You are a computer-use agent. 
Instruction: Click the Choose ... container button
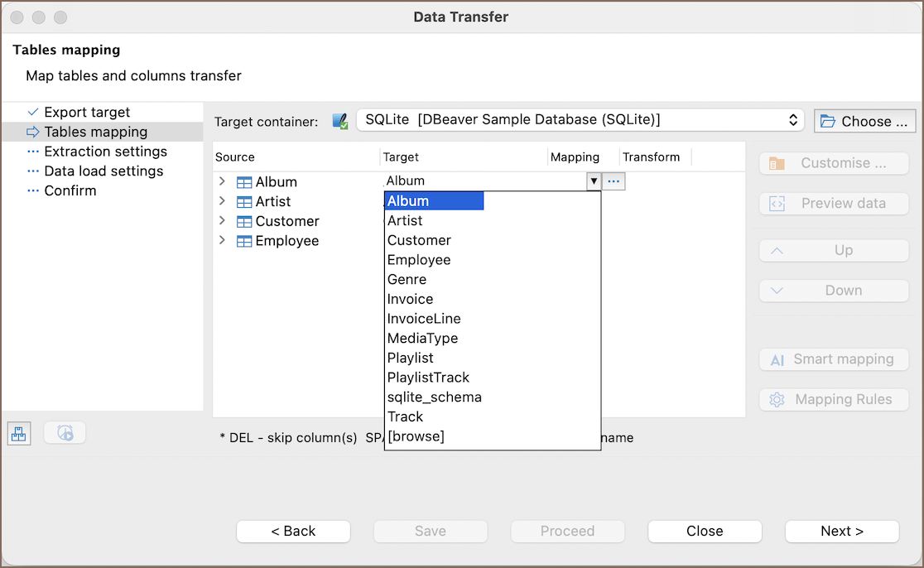coord(865,121)
